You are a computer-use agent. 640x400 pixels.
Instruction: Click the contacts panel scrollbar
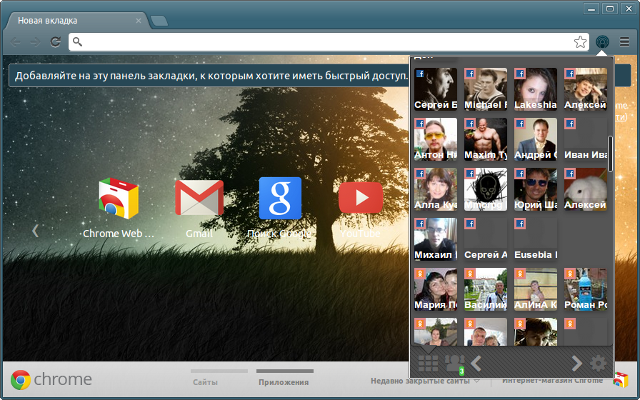[x=610, y=155]
